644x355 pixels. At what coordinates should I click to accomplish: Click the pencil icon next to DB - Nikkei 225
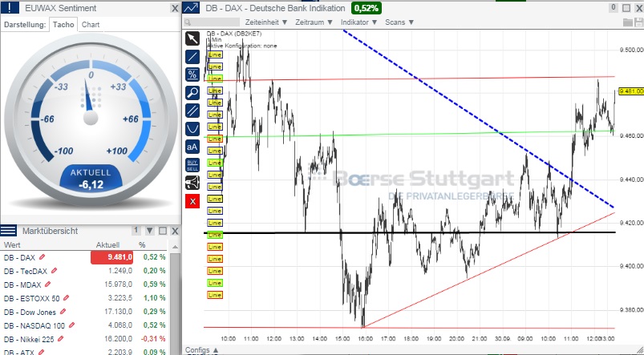coord(61,339)
